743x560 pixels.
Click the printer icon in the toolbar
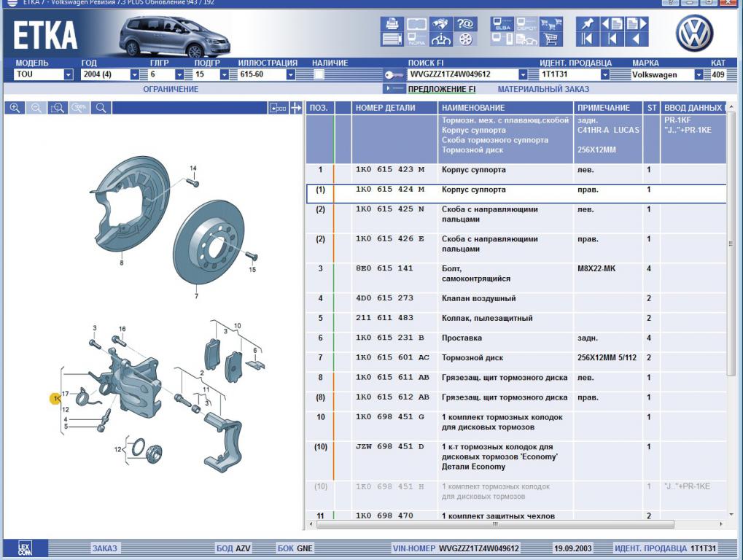pos(392,23)
